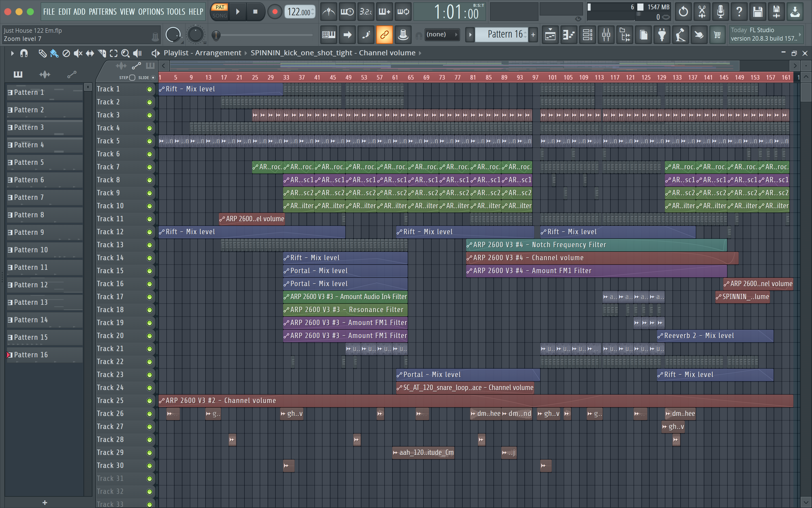The height and width of the screenshot is (508, 812).
Task: Expand the news panel arrow
Action: pos(800,34)
